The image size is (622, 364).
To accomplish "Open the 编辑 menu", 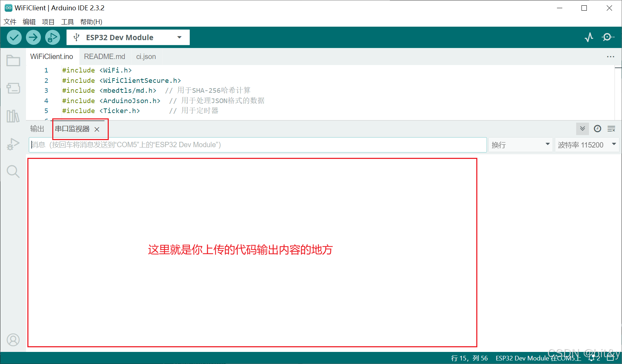I will click(x=29, y=22).
